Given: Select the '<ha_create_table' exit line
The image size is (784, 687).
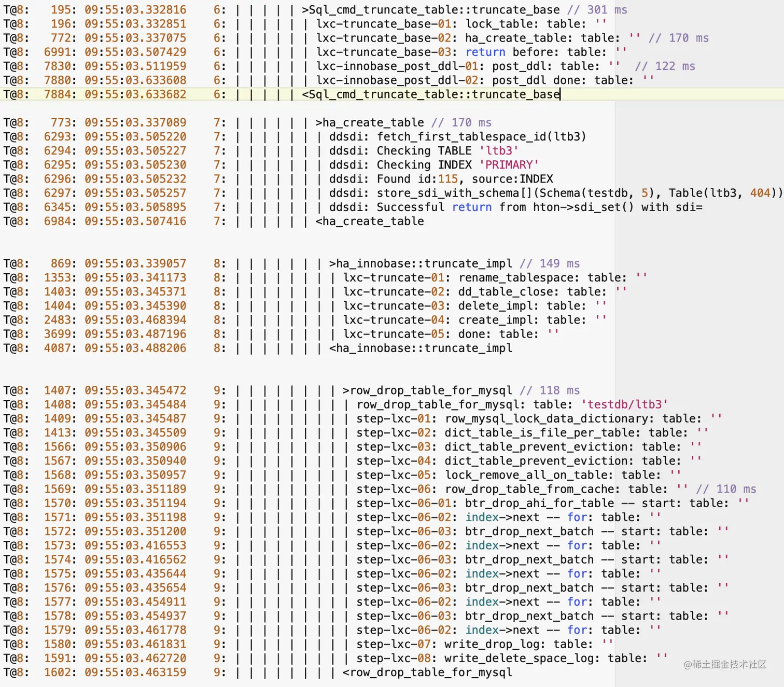Looking at the screenshot, I should pyautogui.click(x=214, y=221).
